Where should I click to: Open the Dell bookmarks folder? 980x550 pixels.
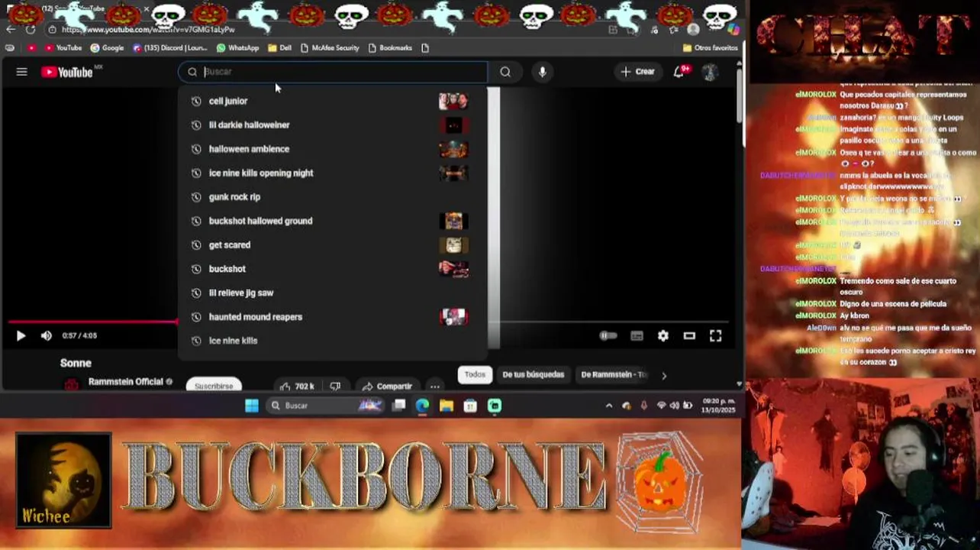click(x=279, y=47)
